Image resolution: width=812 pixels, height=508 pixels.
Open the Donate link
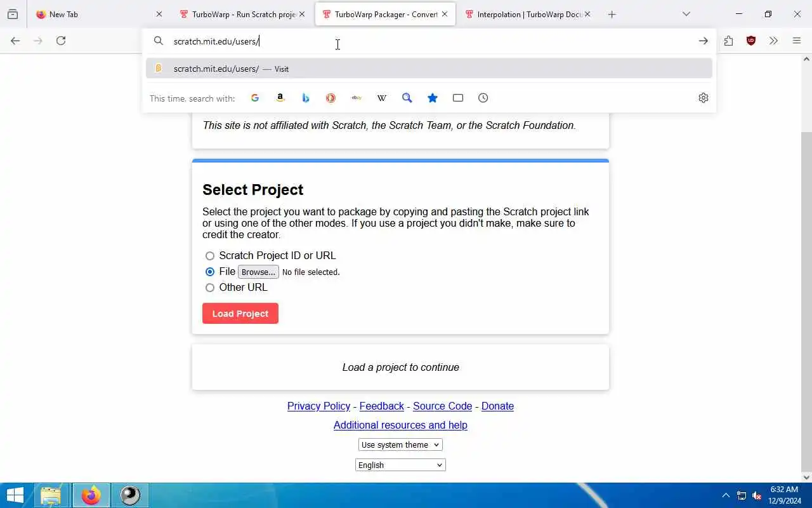click(x=497, y=406)
